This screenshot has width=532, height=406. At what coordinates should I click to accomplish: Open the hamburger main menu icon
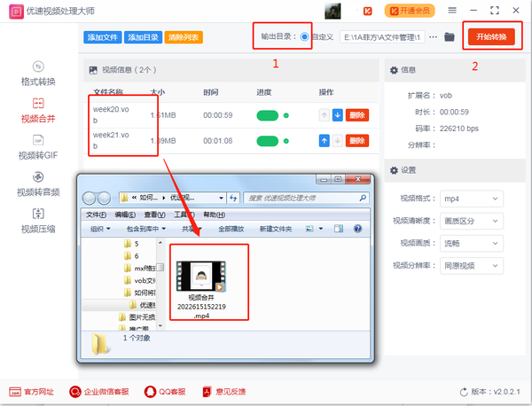[x=452, y=10]
